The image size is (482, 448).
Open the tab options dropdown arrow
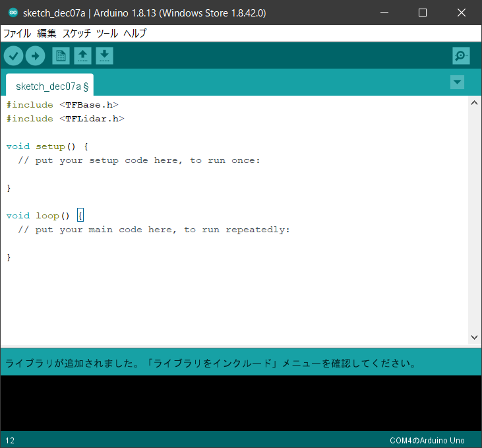click(x=457, y=82)
